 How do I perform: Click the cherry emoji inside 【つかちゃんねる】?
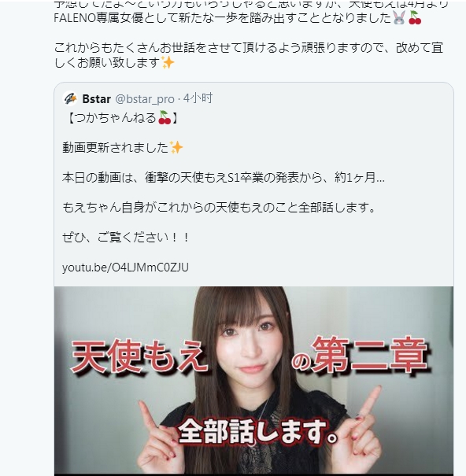pos(165,117)
